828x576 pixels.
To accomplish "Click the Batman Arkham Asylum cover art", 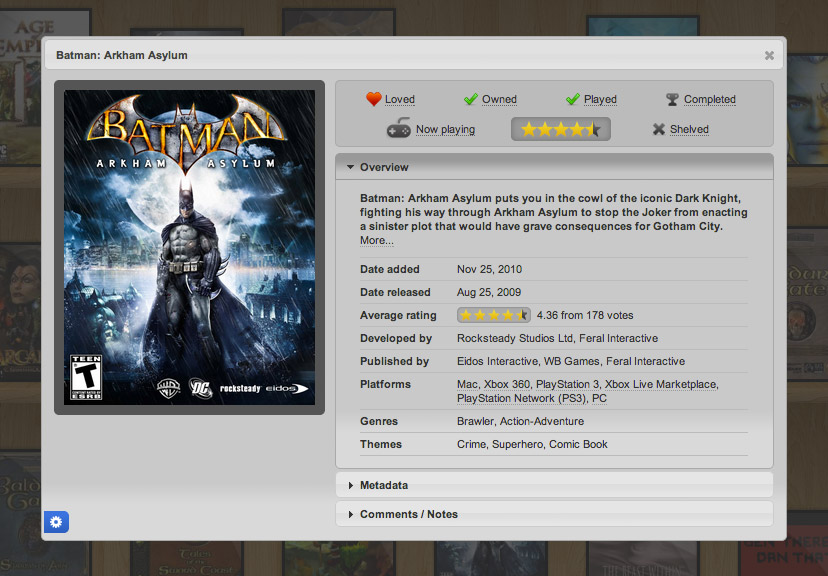I will point(189,247).
